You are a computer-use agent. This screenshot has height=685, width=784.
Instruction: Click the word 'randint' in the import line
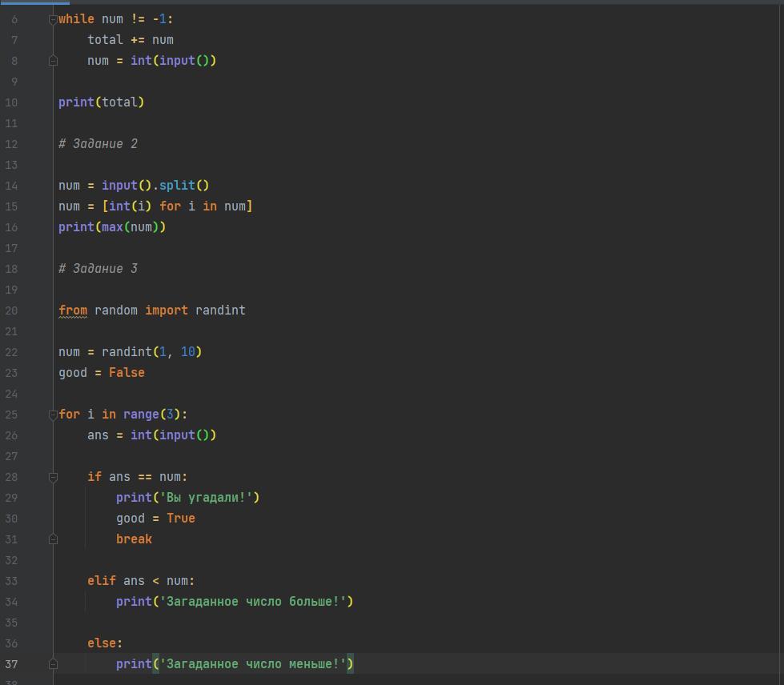tap(220, 310)
